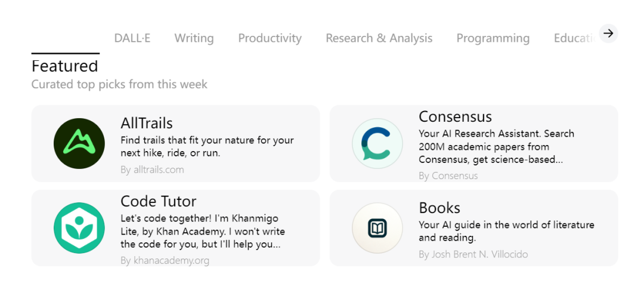Click the 'By Josh Brent N. Villocido' author label
Viewport: 644px width, 283px height.
click(473, 254)
